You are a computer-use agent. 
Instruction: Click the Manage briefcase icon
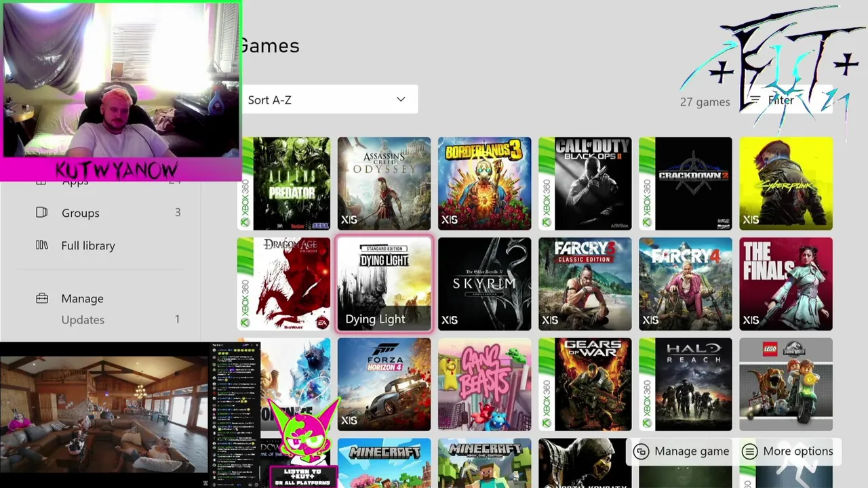42,298
